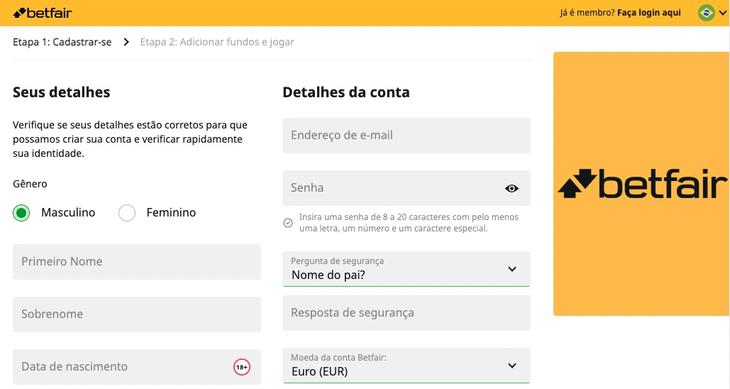Screen dimensions: 730x389
Task: Go to Etapa 2: Adicionar fundos e jogar
Action: coord(217,42)
